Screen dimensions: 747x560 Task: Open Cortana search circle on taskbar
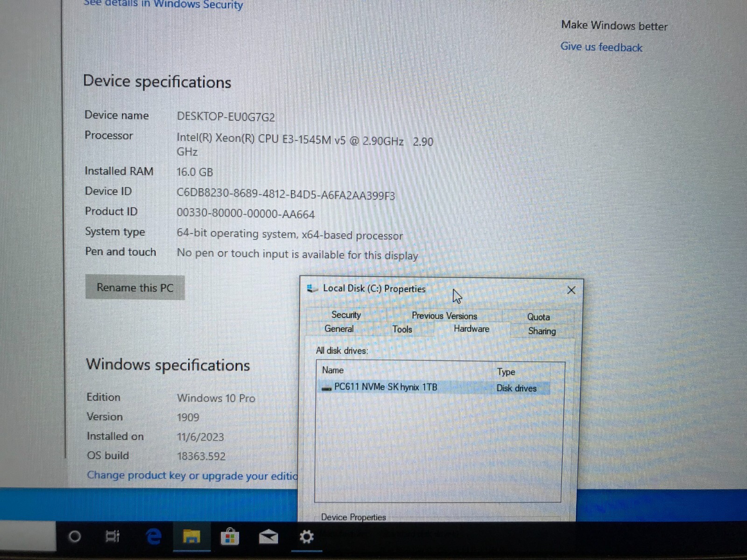click(x=75, y=537)
